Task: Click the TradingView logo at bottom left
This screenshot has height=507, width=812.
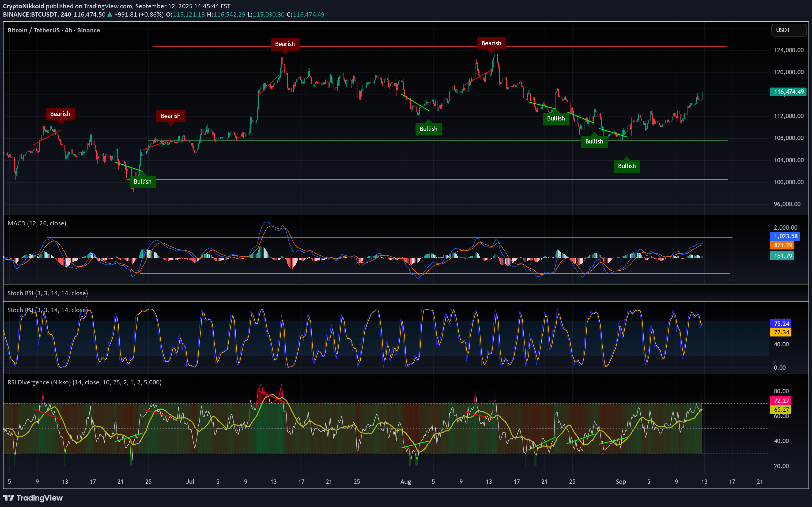Action: 33,498
